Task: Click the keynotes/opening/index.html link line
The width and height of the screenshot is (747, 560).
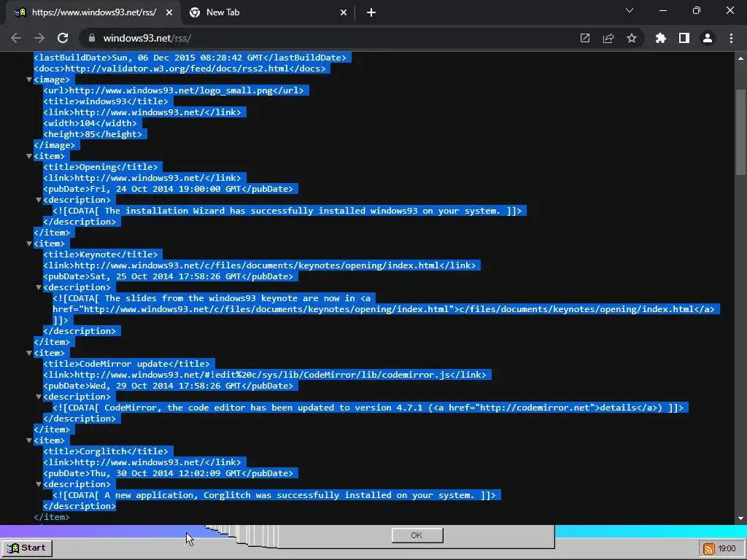Action: click(x=260, y=265)
